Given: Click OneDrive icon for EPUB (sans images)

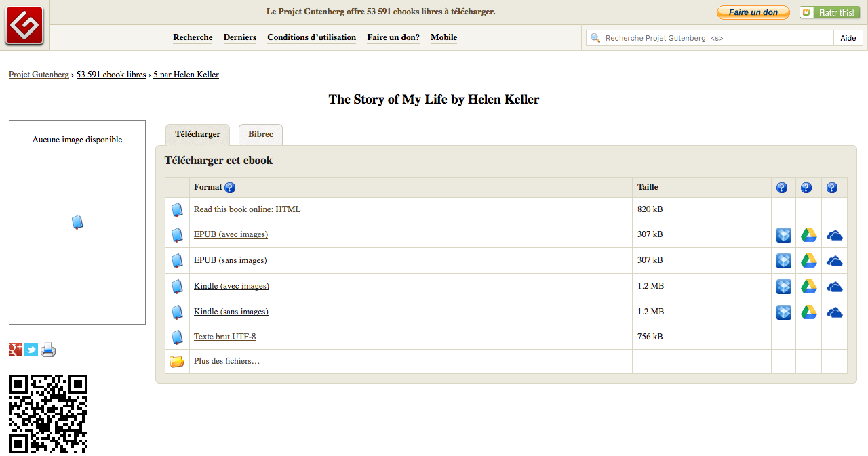Looking at the screenshot, I should (834, 261).
